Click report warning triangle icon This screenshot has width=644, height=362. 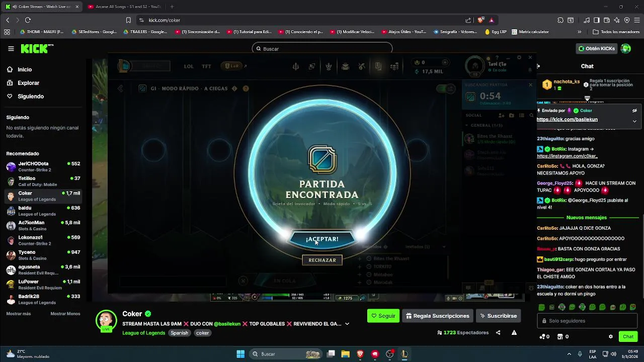tap(514, 332)
